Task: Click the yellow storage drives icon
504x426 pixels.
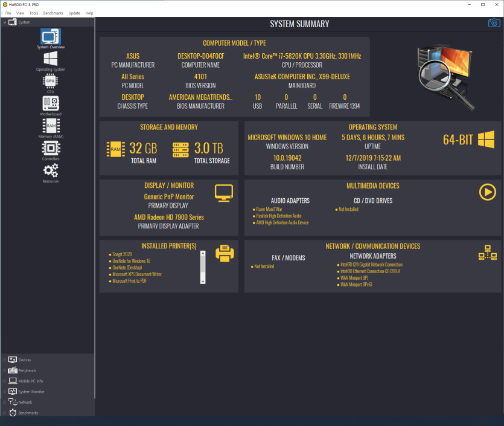Action: click(180, 150)
